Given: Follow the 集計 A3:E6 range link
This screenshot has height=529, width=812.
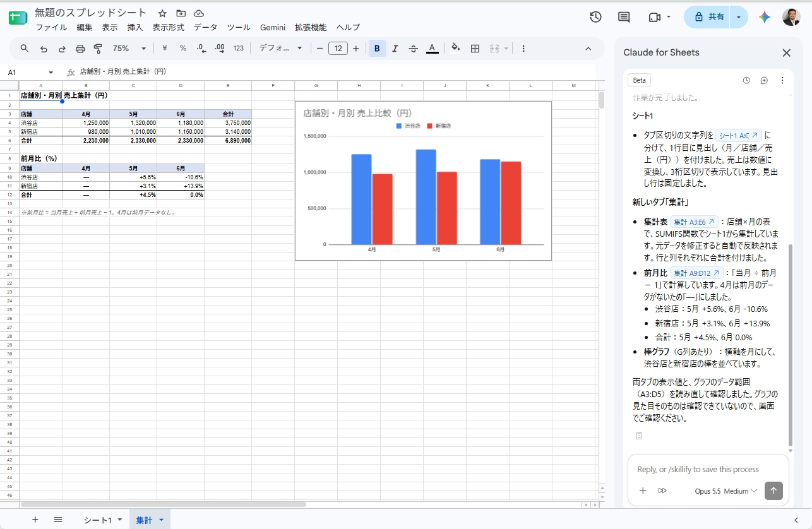Looking at the screenshot, I should [x=694, y=222].
